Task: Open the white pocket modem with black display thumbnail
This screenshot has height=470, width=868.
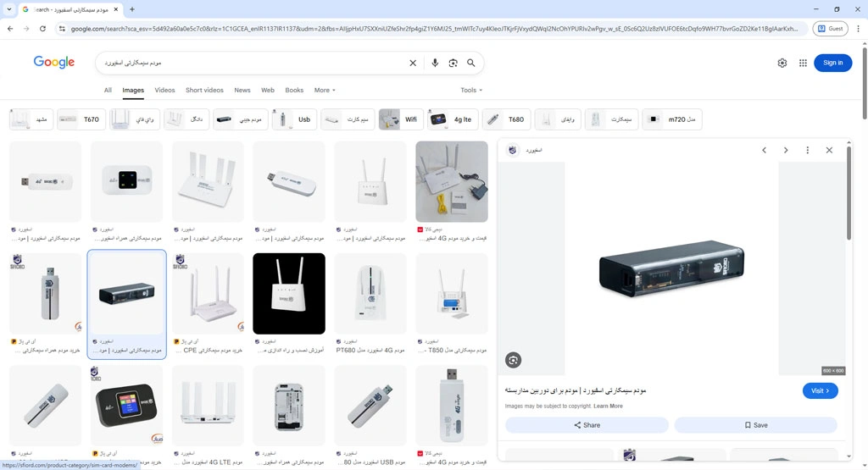Action: pyautogui.click(x=127, y=181)
